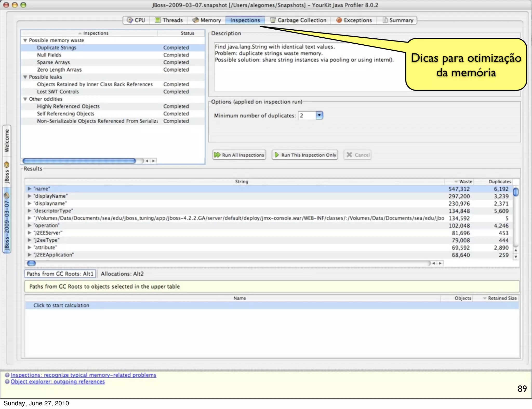Image resolution: width=532 pixels, height=409 pixels.
Task: Click the Summary document icon
Action: tap(385, 20)
